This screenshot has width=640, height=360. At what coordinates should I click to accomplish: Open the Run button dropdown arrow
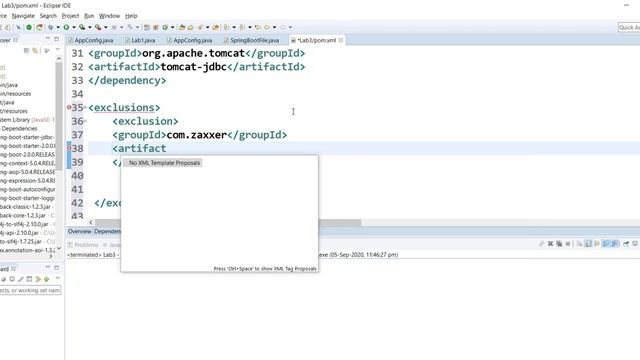(74, 27)
